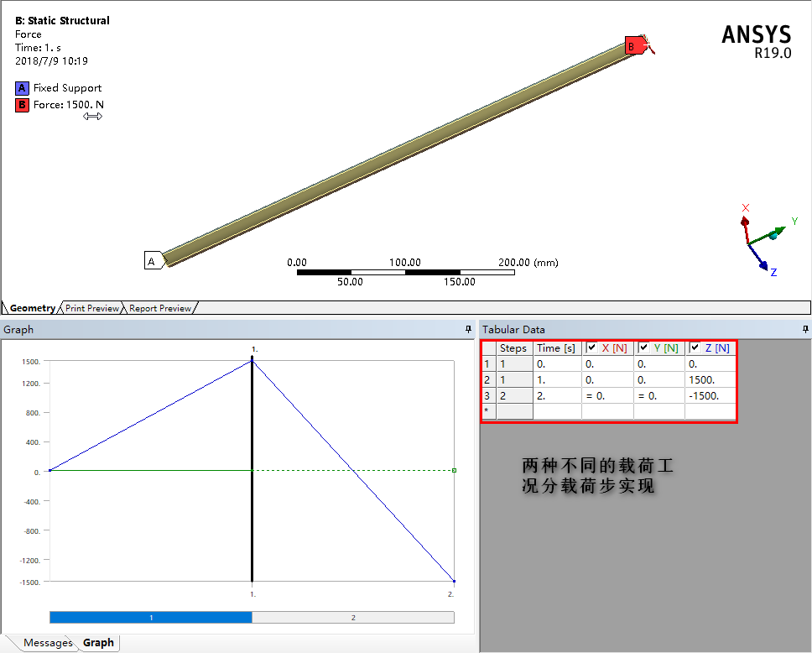812x653 pixels.
Task: Select load step 1 blue timeline segment
Action: click(151, 617)
